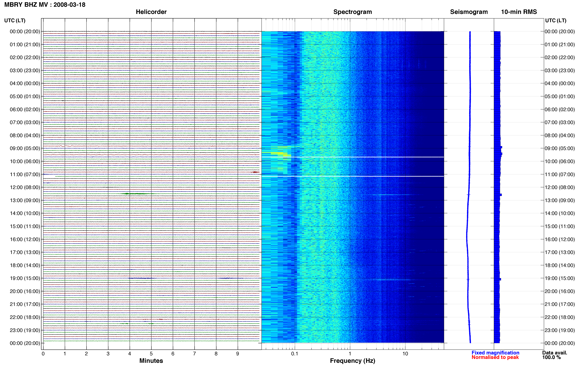Screen dimensions: 588x368
Task: Click the 10 Hz frequency tick label
Action: tap(405, 354)
